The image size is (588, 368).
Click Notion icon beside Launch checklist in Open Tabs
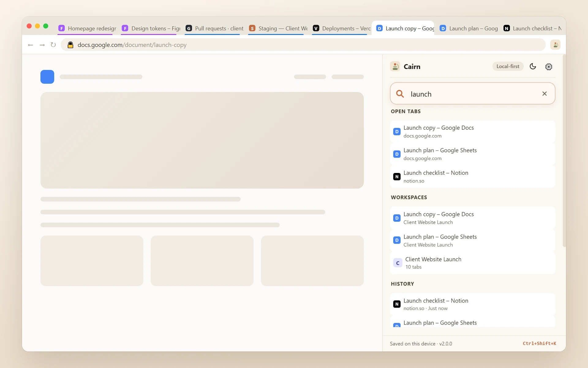397,177
